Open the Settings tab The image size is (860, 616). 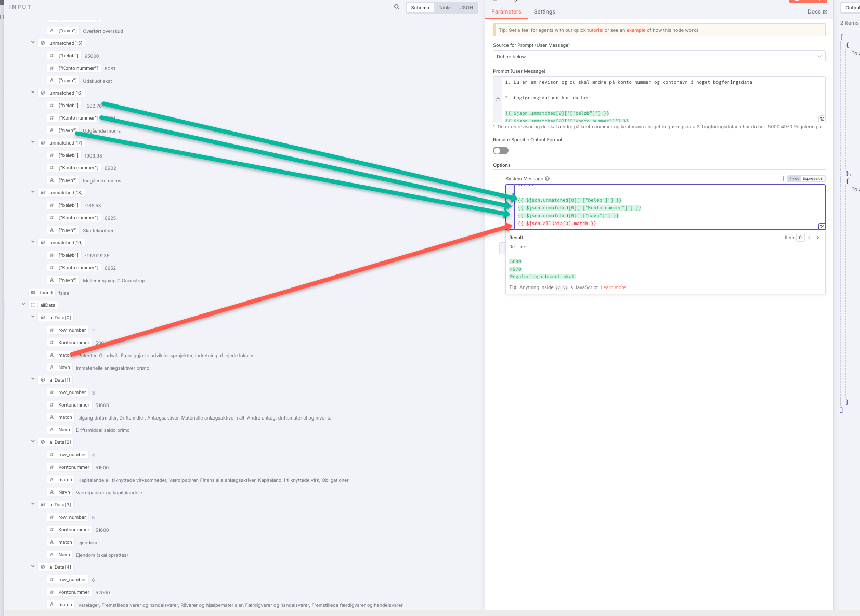point(544,11)
